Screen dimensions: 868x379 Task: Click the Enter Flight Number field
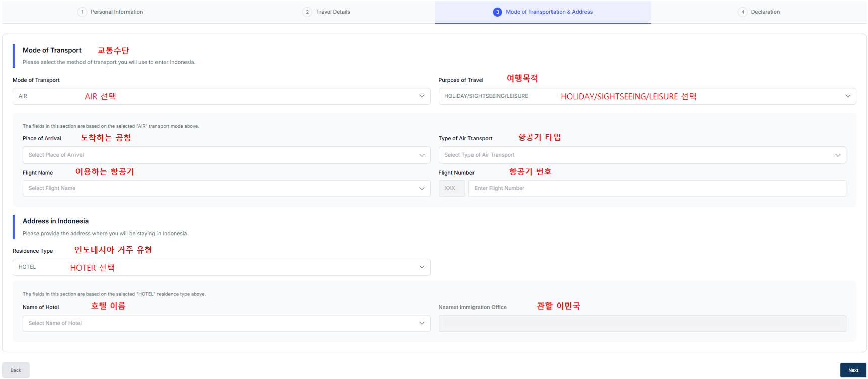tap(657, 188)
